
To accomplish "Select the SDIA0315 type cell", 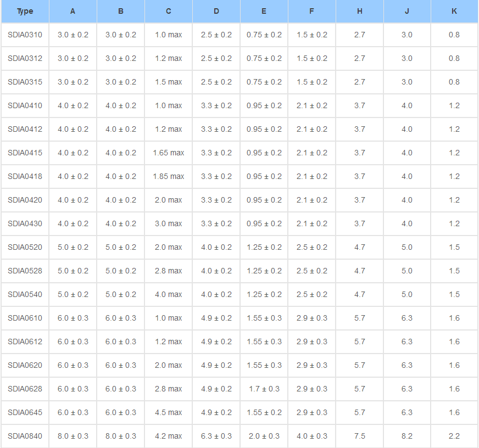I will (x=25, y=82).
